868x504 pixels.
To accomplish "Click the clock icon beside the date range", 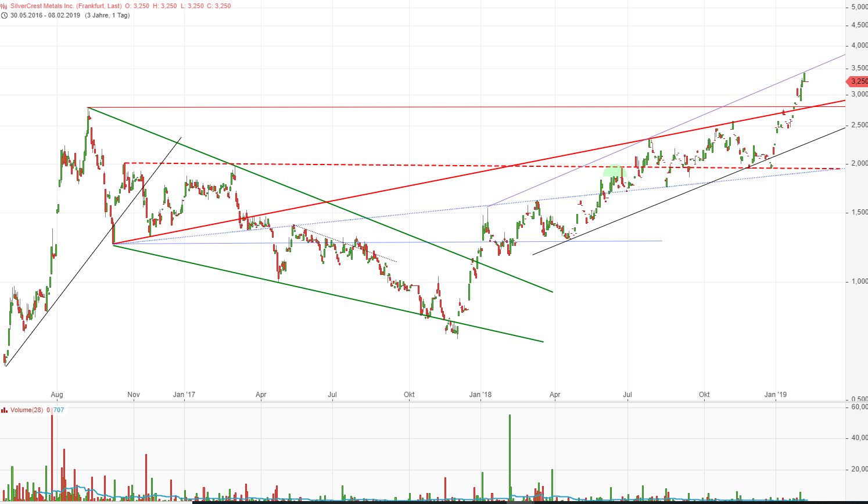I will pyautogui.click(x=5, y=15).
